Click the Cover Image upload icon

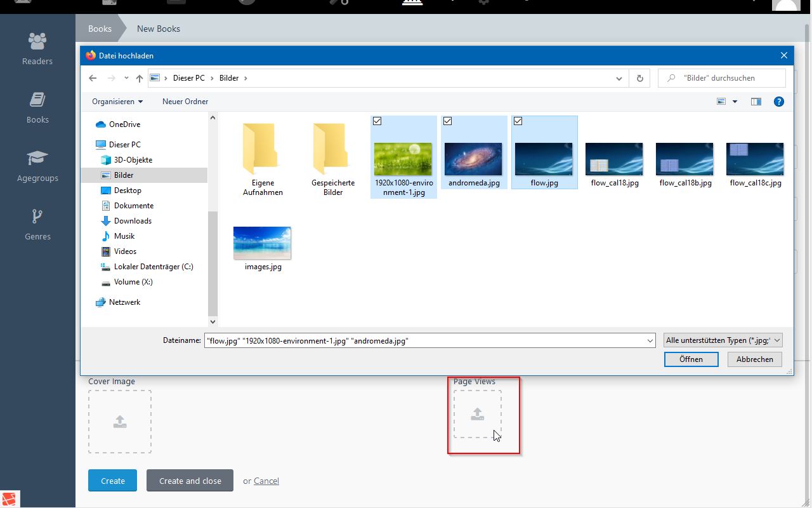coord(119,422)
